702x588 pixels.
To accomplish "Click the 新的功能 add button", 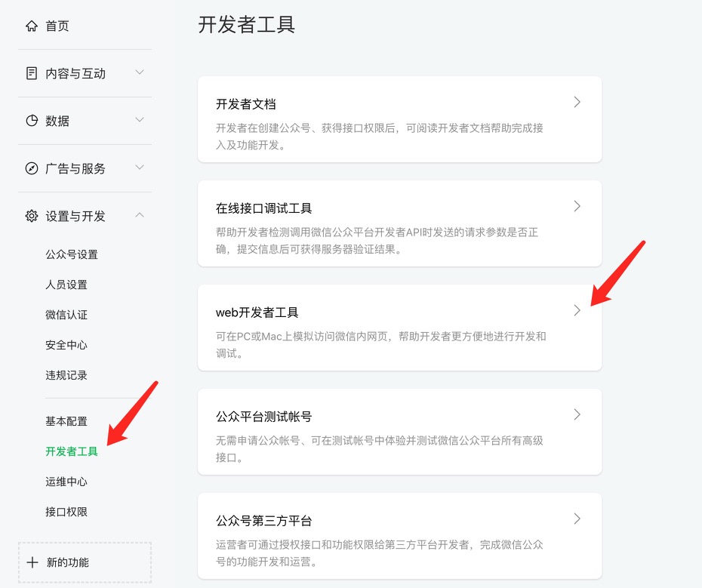I will click(85, 562).
